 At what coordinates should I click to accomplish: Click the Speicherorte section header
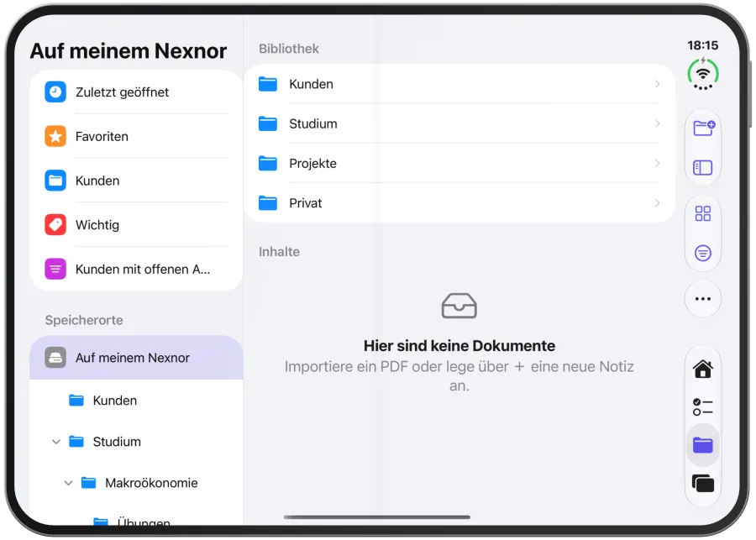(x=84, y=320)
